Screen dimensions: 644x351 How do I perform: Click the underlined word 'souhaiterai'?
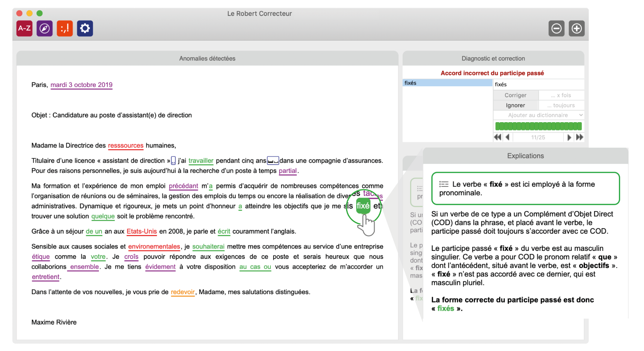coord(208,247)
